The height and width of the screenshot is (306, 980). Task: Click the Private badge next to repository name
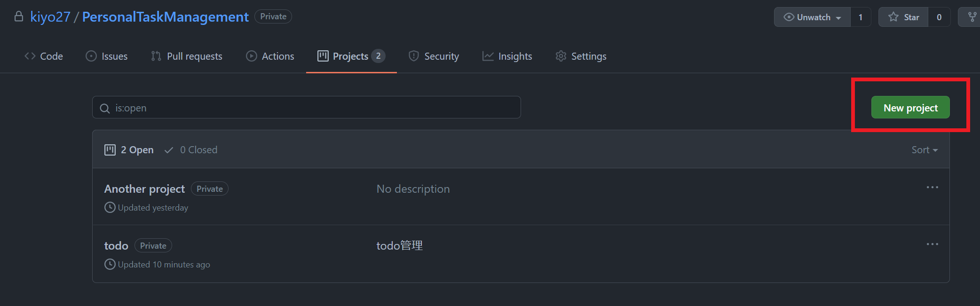click(x=273, y=16)
